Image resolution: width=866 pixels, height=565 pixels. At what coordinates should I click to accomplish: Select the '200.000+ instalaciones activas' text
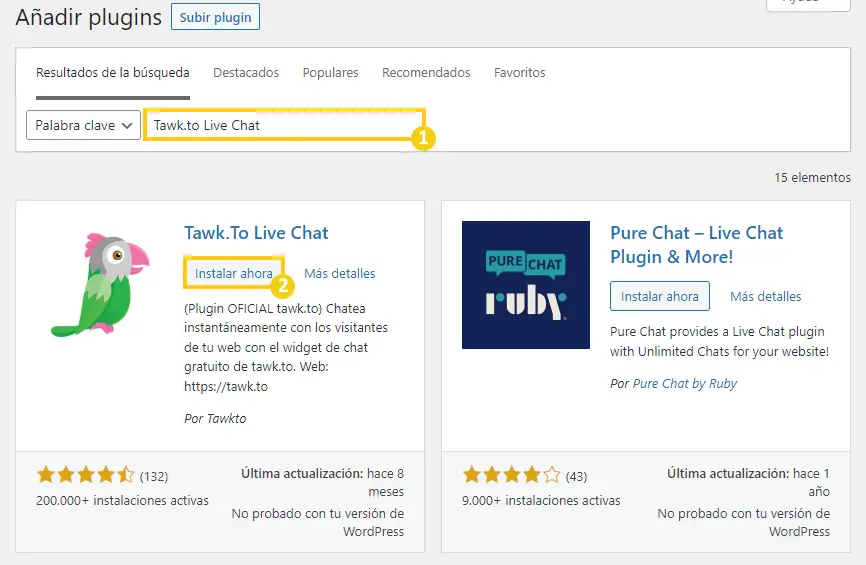click(x=122, y=500)
